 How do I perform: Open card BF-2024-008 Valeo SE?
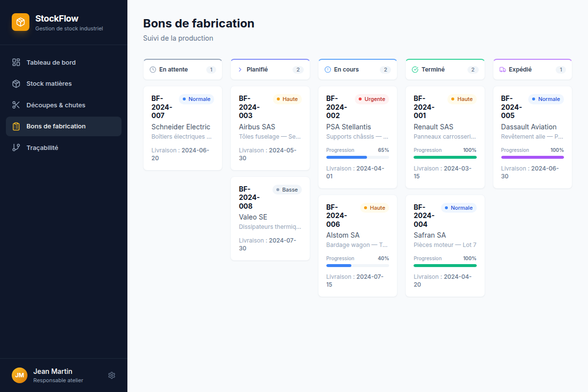click(x=270, y=219)
